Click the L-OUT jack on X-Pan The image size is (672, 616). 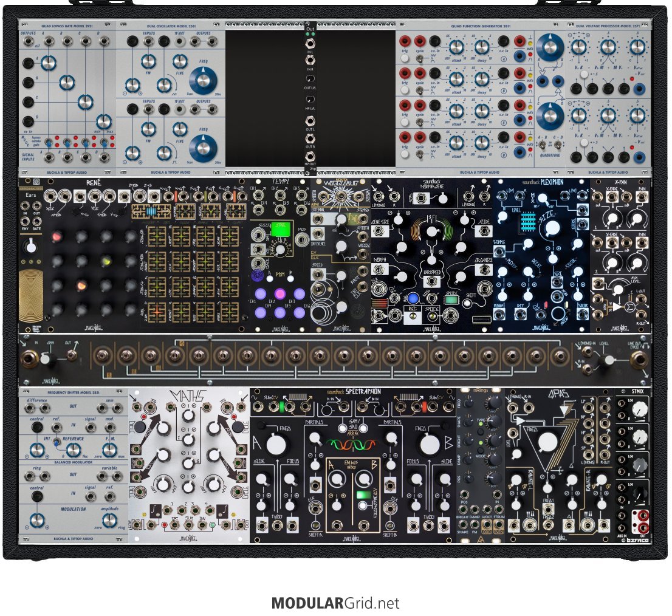(641, 298)
